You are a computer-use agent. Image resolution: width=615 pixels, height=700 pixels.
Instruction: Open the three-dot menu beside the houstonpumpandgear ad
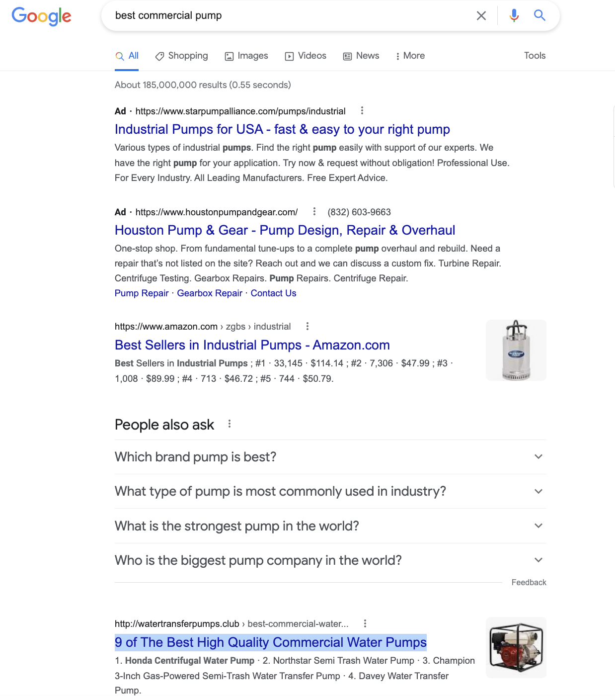314,211
